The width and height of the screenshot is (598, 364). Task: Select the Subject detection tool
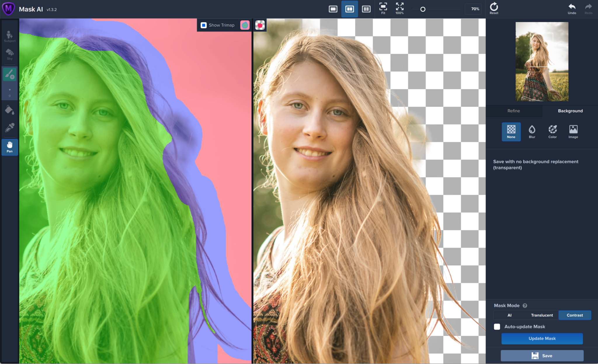tap(10, 36)
